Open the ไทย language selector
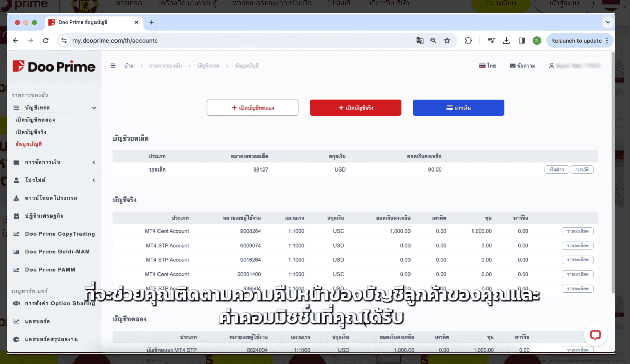 [x=488, y=66]
